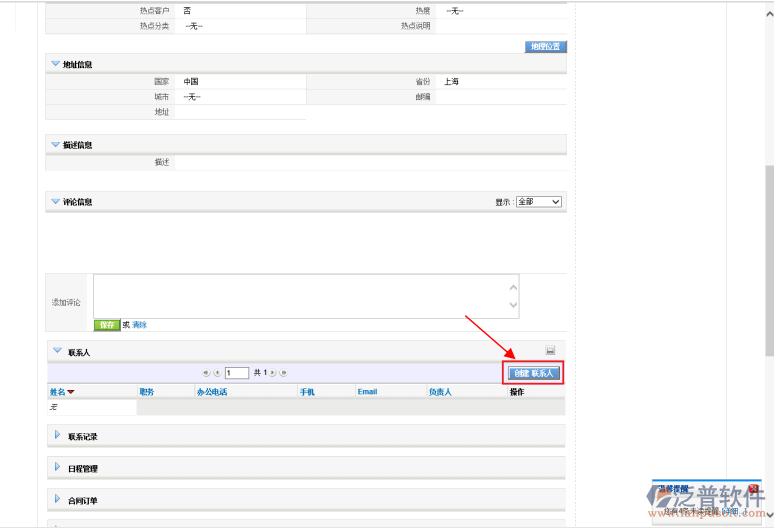Screen dimensions: 776x529
Task: Click the comment box scroll-up arrow
Action: pos(513,288)
